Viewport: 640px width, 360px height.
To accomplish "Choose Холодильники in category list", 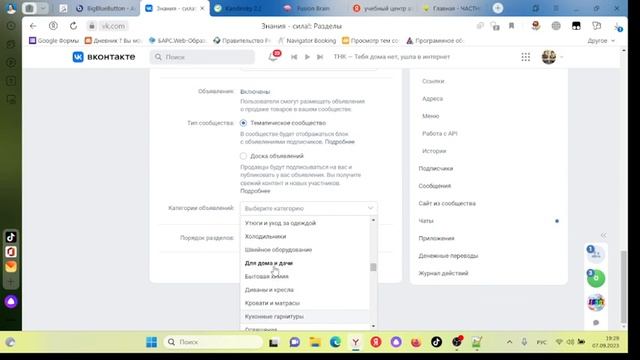I will pos(305,236).
